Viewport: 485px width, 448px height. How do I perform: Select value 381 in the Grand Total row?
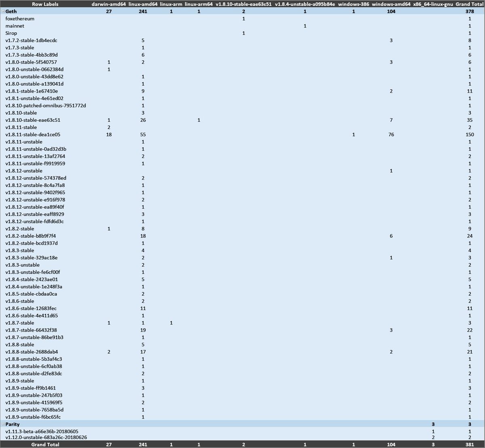click(x=470, y=444)
